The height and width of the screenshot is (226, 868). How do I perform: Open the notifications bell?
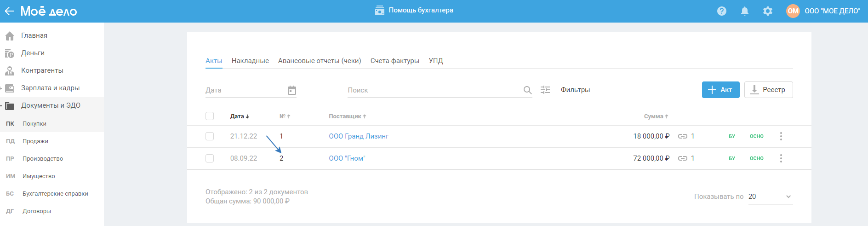(745, 11)
